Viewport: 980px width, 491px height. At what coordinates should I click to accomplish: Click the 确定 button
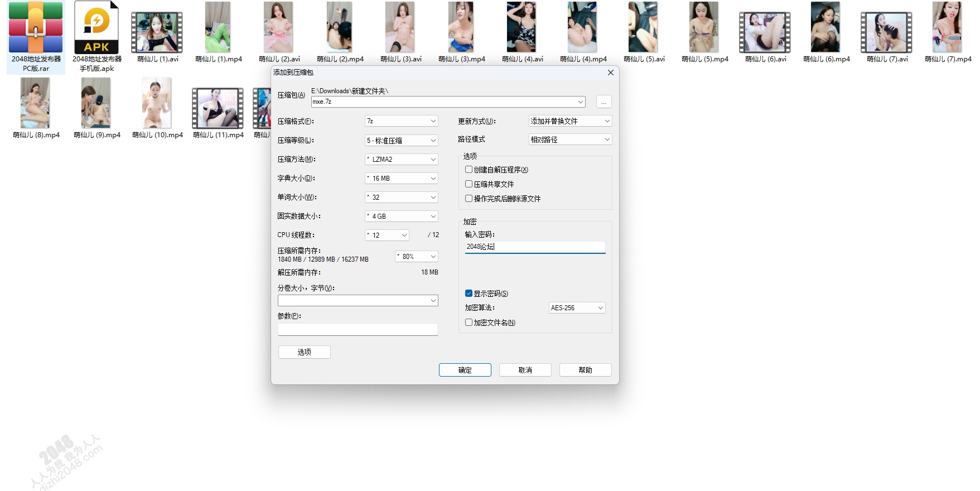[x=465, y=370]
